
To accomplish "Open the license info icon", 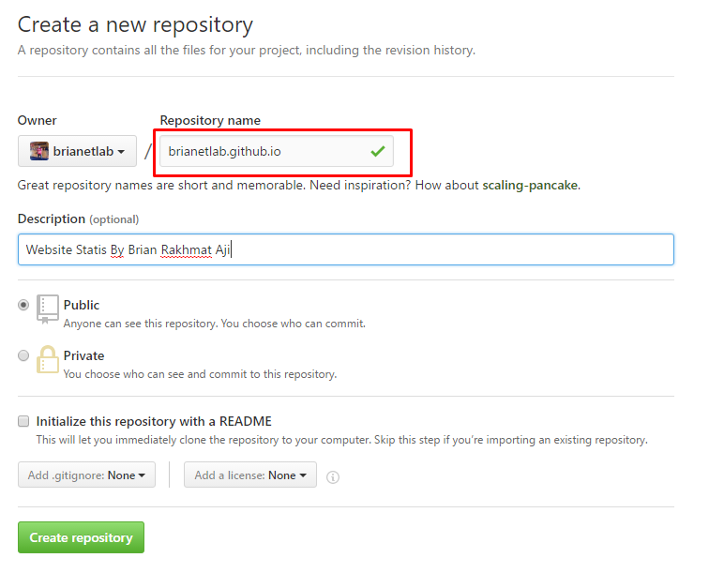I will click(x=333, y=477).
